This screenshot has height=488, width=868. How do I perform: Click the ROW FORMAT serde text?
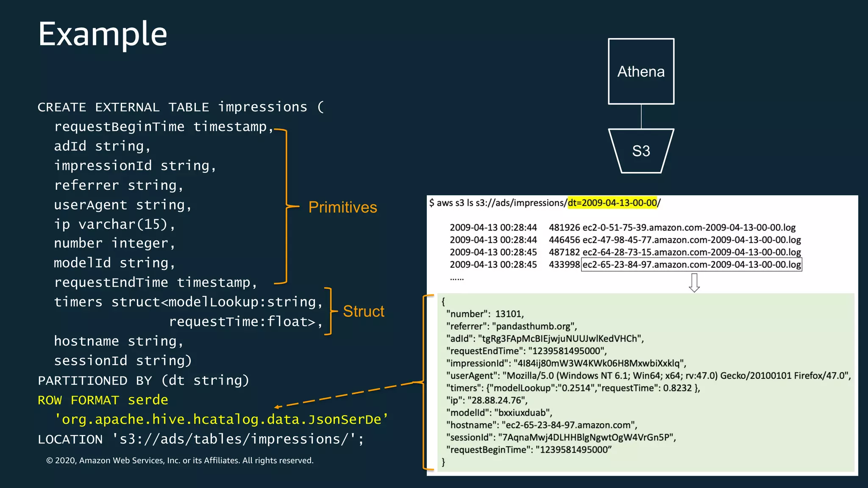click(103, 400)
